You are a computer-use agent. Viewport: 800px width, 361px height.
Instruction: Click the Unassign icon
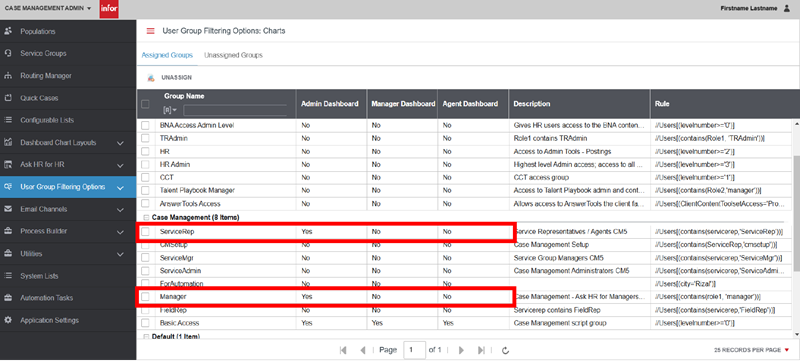tap(151, 78)
